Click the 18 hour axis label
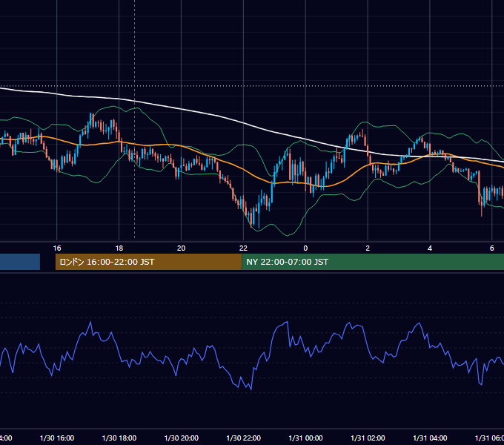Viewport: 504px width, 445px height. click(119, 248)
